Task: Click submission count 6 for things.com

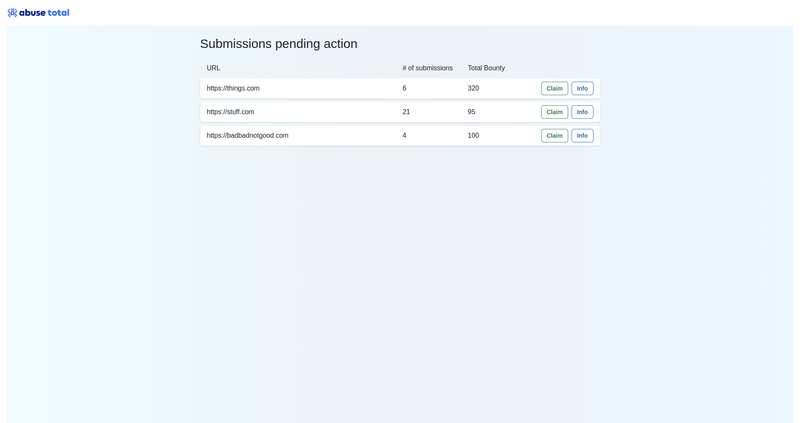Action: 404,88
